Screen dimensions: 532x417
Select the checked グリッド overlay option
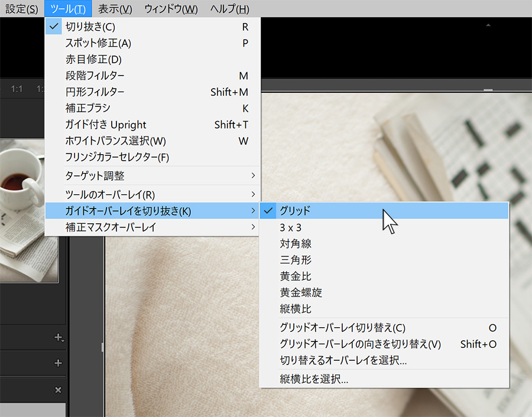(x=295, y=210)
